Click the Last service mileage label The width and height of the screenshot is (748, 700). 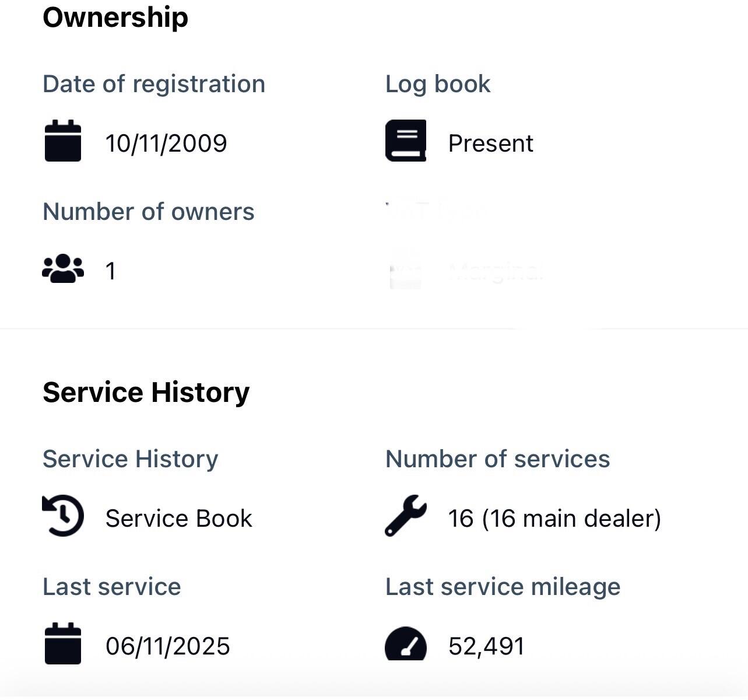coord(503,587)
